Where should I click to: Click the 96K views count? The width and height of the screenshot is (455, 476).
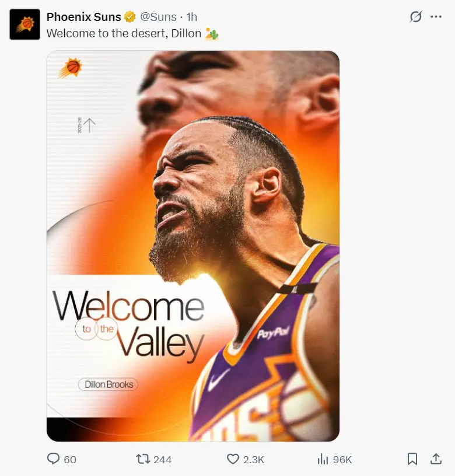click(x=342, y=460)
